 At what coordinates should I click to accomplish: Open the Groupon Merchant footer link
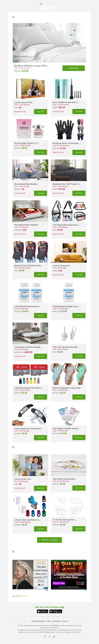(x=38, y=621)
